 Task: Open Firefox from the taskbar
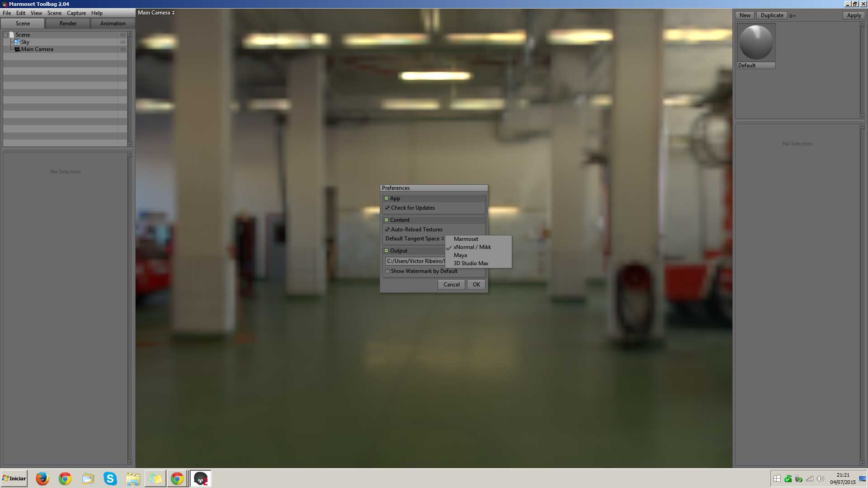[x=42, y=479]
